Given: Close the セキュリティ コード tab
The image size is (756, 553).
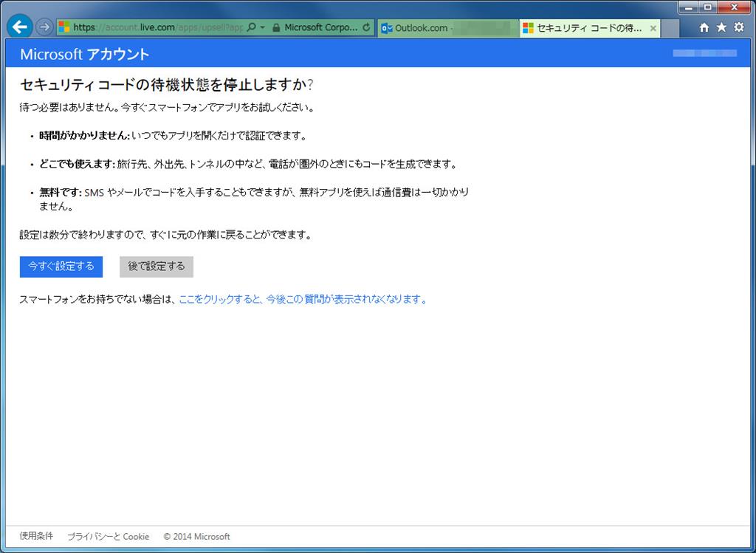Looking at the screenshot, I should pyautogui.click(x=653, y=29).
